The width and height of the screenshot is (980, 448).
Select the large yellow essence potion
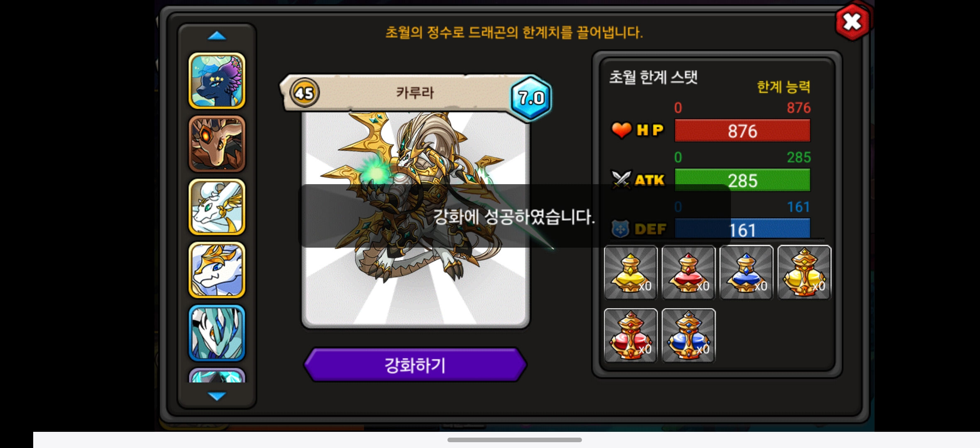[x=804, y=272]
